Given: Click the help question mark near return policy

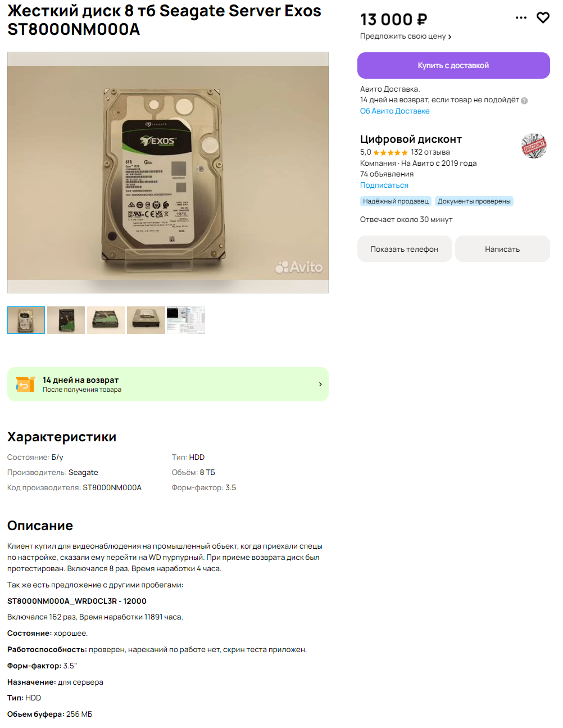Looking at the screenshot, I should (x=524, y=101).
